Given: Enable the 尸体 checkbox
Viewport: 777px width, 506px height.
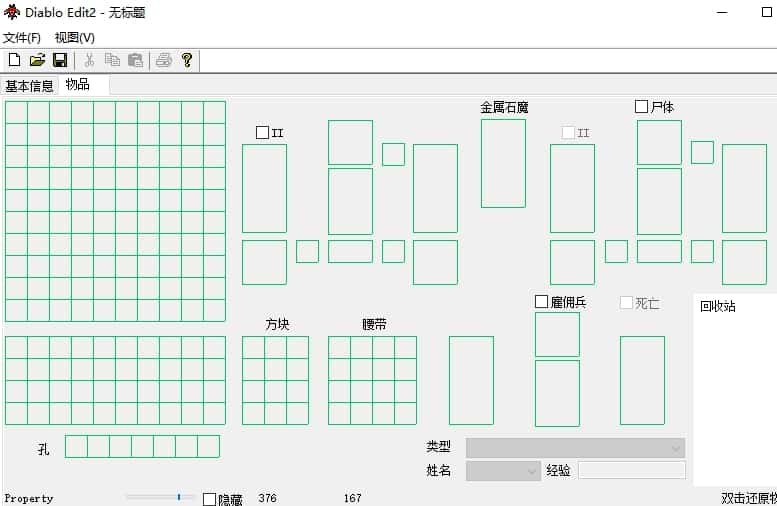Looking at the screenshot, I should point(641,107).
